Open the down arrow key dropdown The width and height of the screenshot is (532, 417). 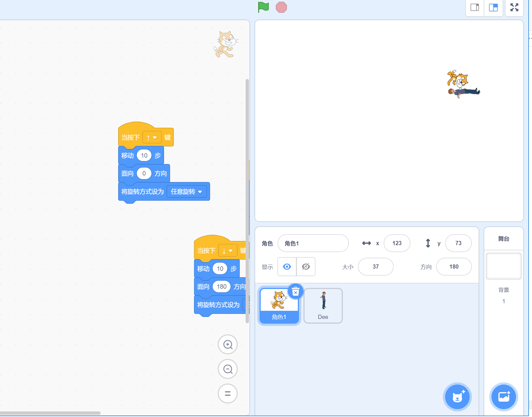coord(228,250)
